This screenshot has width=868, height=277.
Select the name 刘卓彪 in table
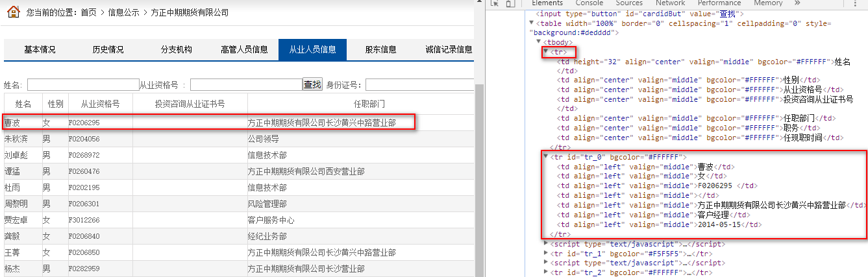[16, 155]
